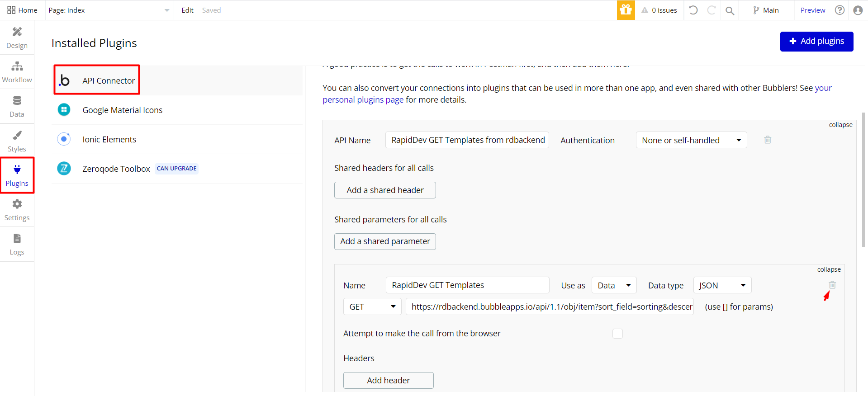
Task: Open the Data tab icon
Action: 17,100
